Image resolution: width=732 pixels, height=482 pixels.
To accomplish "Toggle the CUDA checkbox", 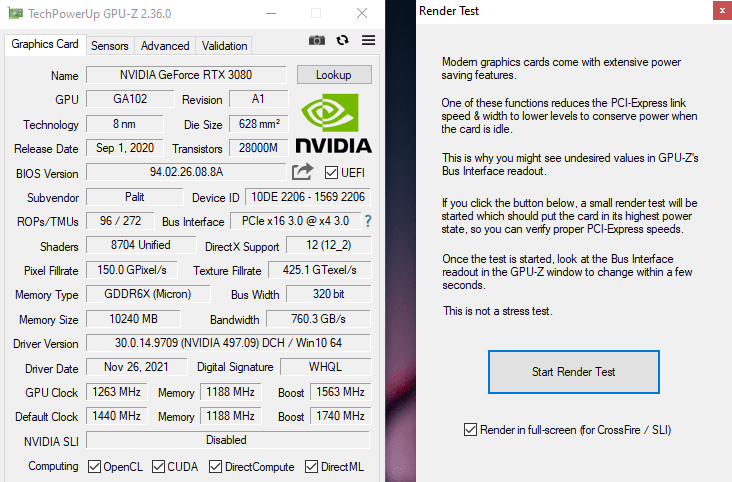I will (158, 466).
